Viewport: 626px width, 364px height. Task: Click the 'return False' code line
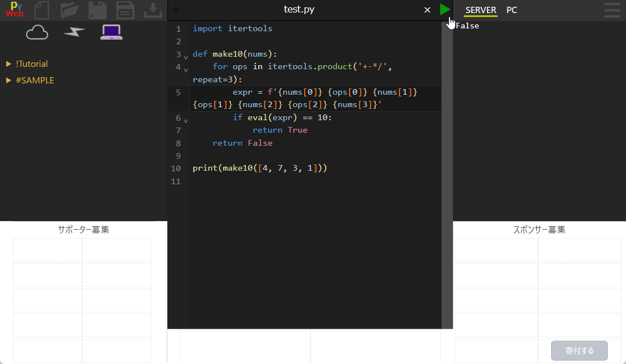tap(242, 143)
